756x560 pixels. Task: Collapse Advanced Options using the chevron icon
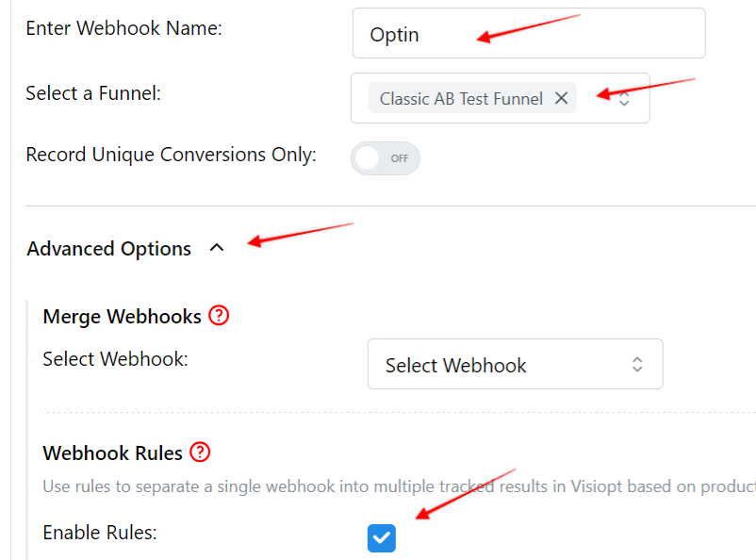point(217,248)
